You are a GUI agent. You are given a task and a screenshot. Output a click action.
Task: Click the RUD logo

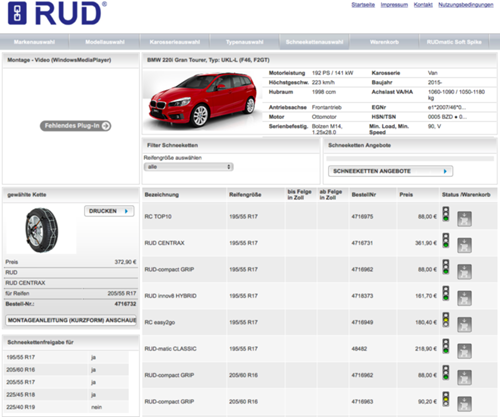(x=57, y=13)
